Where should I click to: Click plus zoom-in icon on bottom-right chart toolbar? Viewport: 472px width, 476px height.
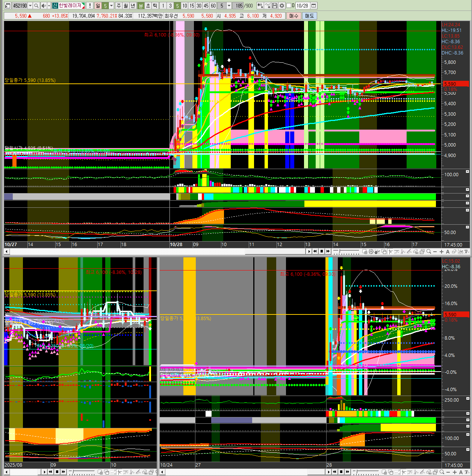tap(454, 471)
